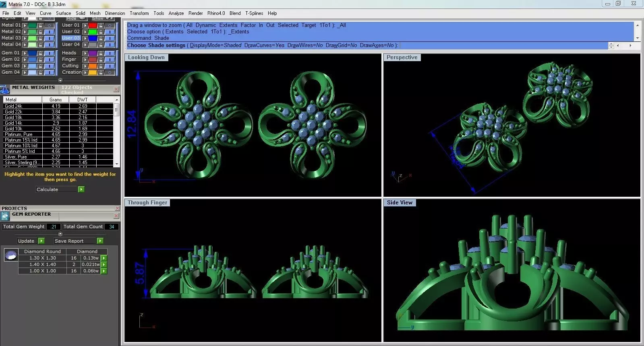Click the Show layers eye button

[103, 18]
